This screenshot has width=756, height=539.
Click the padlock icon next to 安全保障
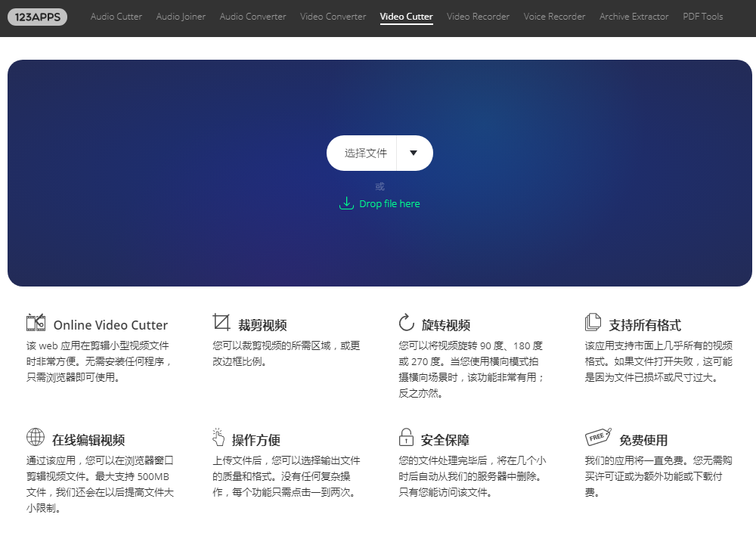tap(405, 436)
